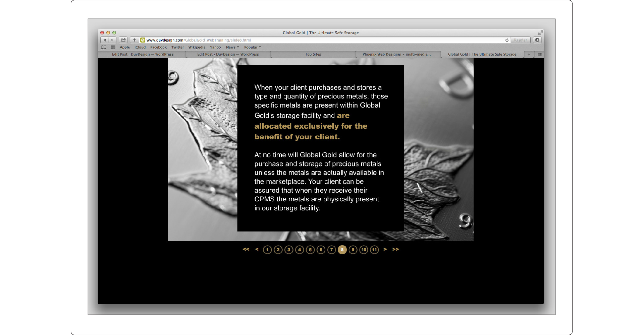Show Reading List book icon
This screenshot has width=644, height=335.
coord(104,47)
